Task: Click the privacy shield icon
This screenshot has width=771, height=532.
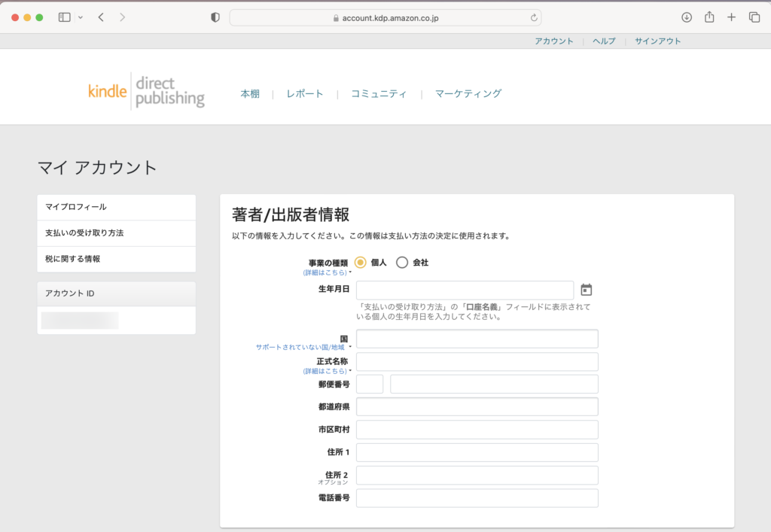Action: click(x=215, y=17)
